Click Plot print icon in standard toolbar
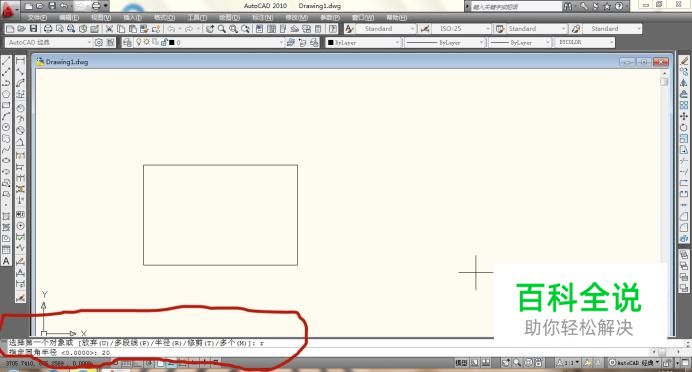This screenshot has height=372, width=692. 48,29
